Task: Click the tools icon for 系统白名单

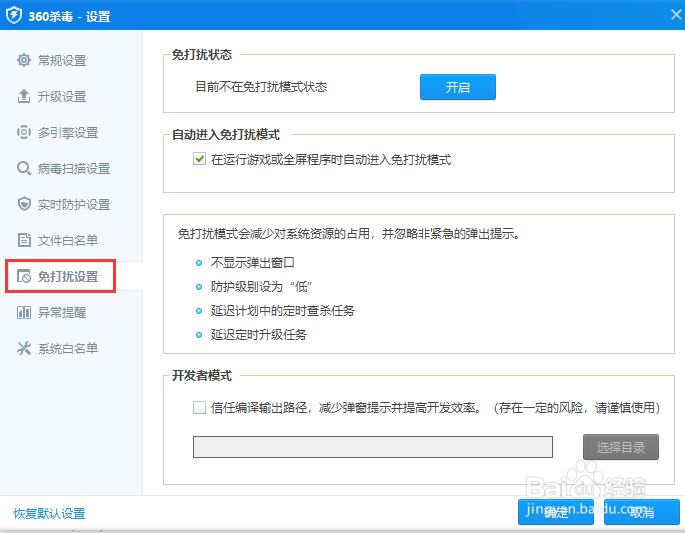Action: pyautogui.click(x=24, y=348)
